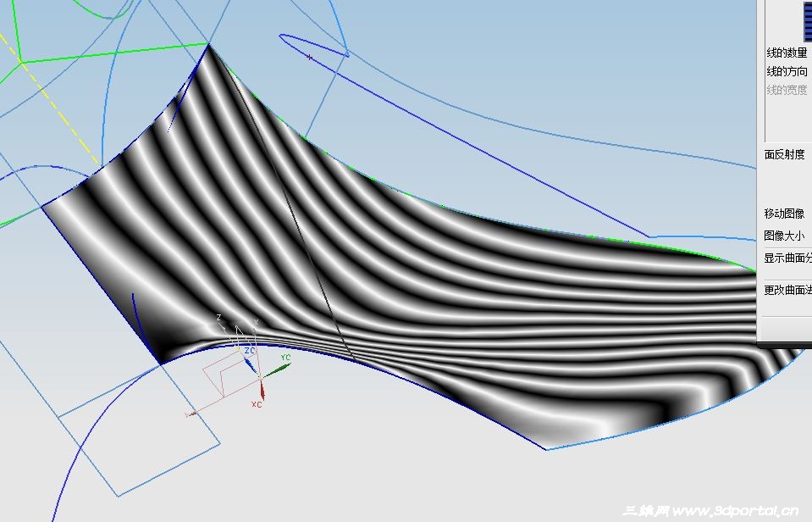Viewport: 812px width, 522px height.
Task: Click the 线的方向 label in the dialog
Action: click(787, 71)
